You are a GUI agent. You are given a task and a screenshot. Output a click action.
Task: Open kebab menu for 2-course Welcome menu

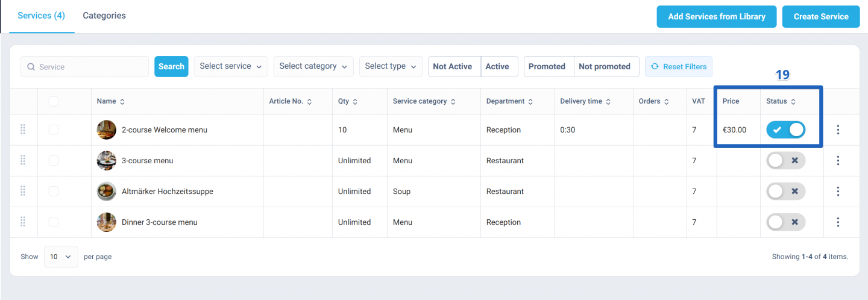(838, 130)
